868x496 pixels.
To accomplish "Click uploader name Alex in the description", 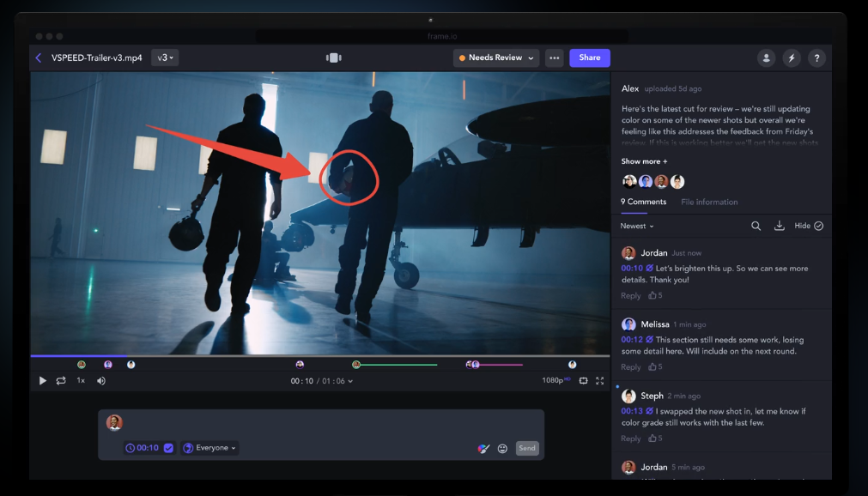I will [630, 88].
